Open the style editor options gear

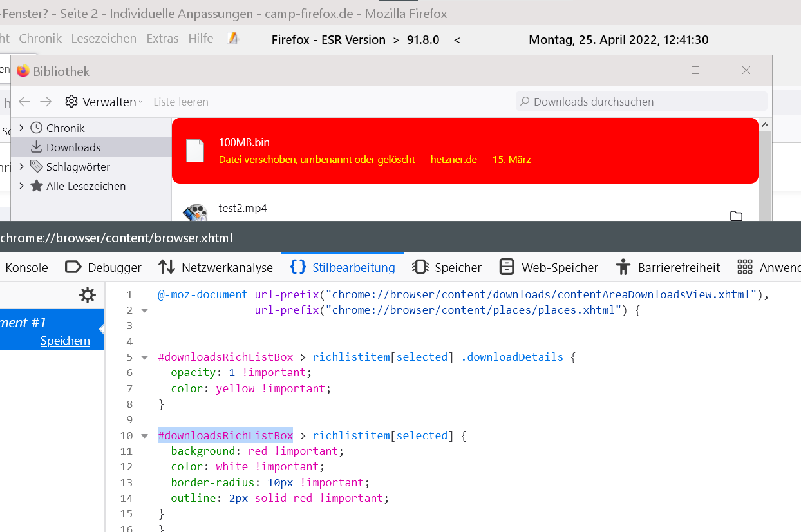coord(87,296)
